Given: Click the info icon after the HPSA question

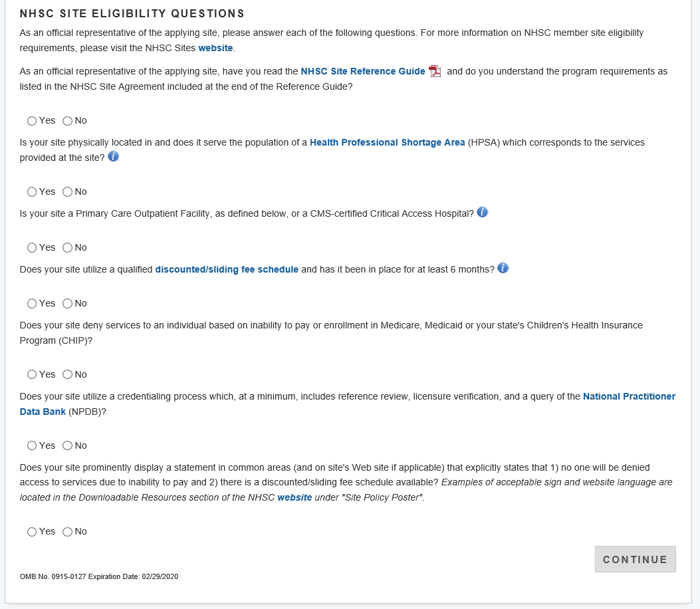Looking at the screenshot, I should click(x=113, y=157).
